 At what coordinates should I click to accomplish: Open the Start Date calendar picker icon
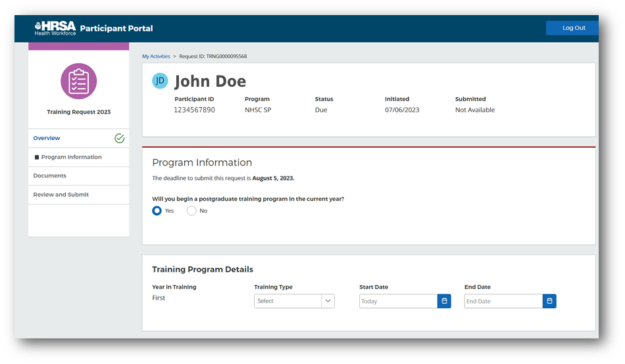pyautogui.click(x=444, y=301)
